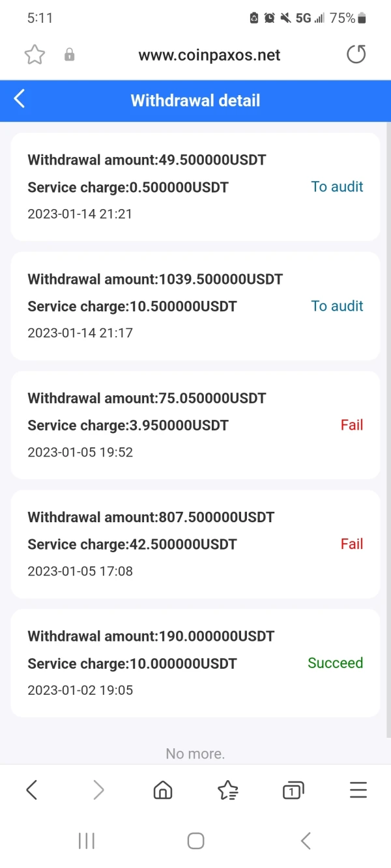391x868 pixels.
Task: Open the browser bookmarks list
Action: pos(227,791)
